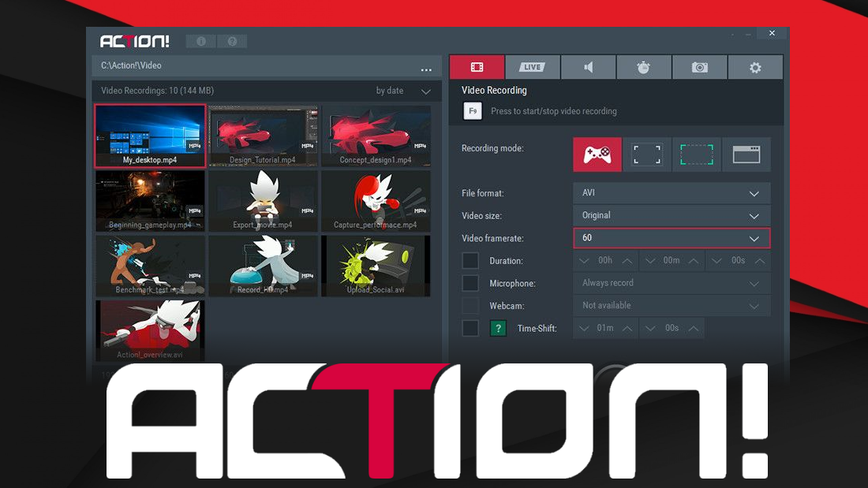The height and width of the screenshot is (488, 868).
Task: Minimize the Action! window
Action: pos(748,35)
